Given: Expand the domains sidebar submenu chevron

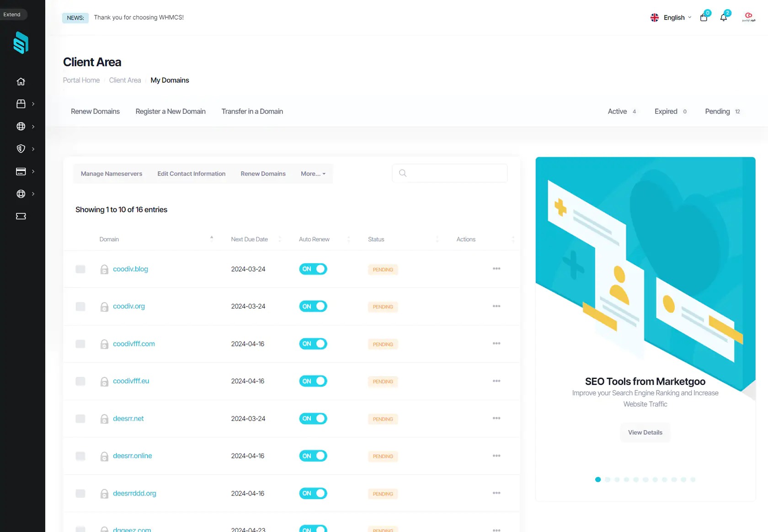Looking at the screenshot, I should click(33, 127).
